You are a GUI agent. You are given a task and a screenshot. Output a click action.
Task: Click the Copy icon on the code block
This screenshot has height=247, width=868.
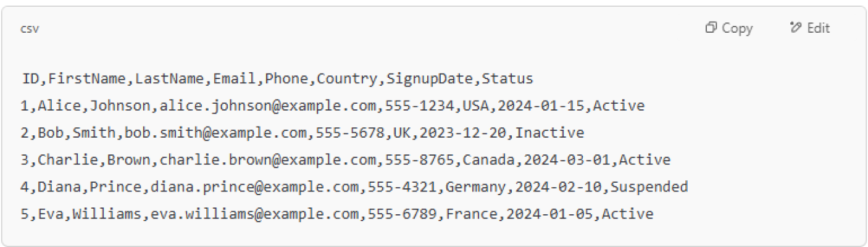pos(711,28)
